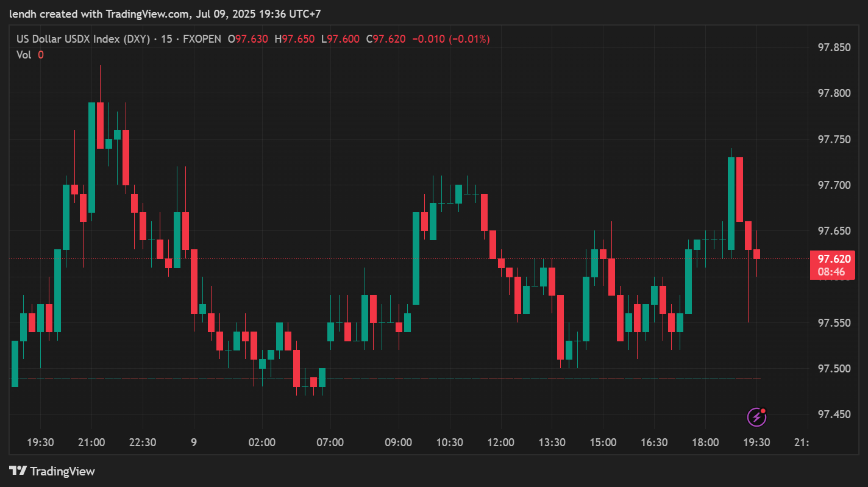Click the tall green candle peaking at 97.730
Viewport: 868px width, 487px height.
click(731, 203)
